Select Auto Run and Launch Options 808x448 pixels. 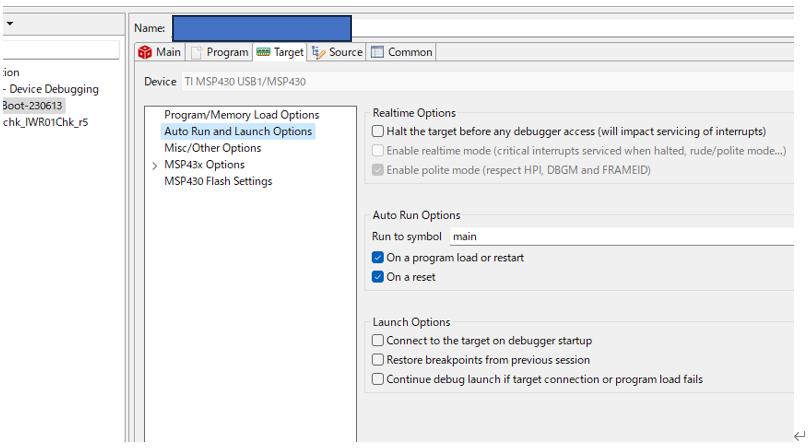[238, 131]
